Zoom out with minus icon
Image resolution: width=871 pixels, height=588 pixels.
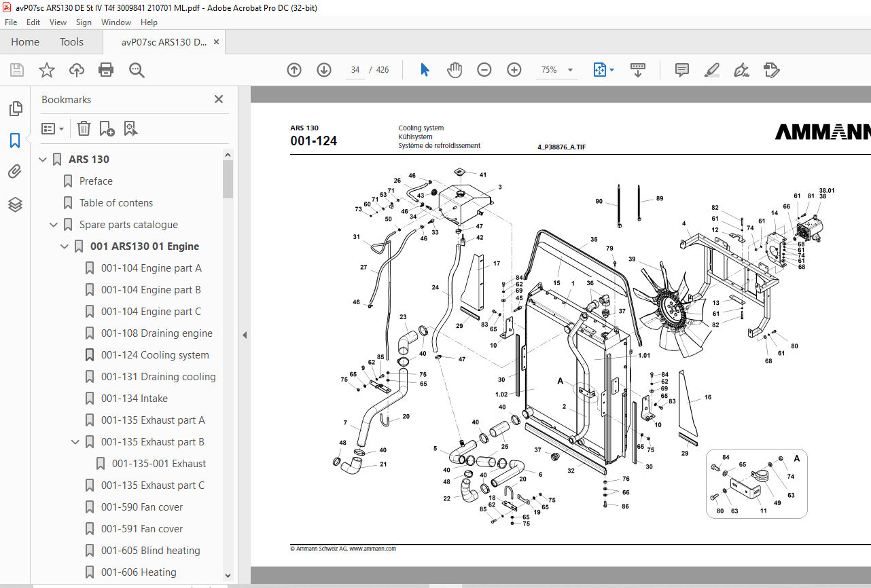[x=484, y=70]
